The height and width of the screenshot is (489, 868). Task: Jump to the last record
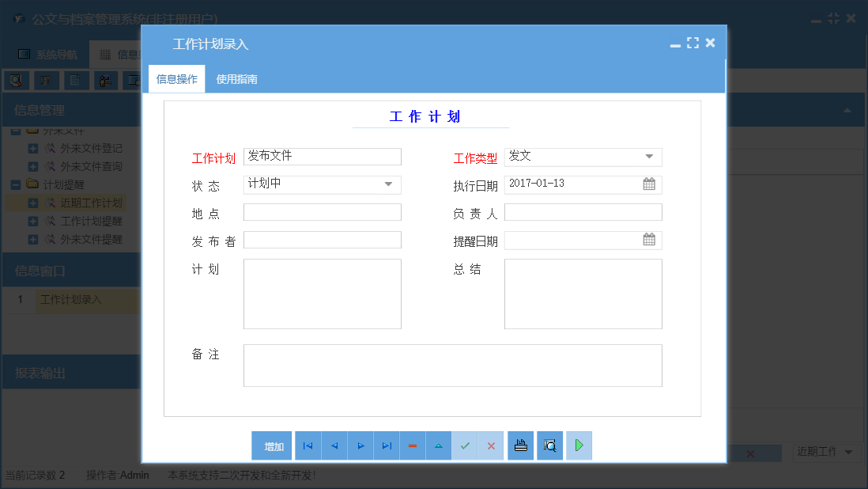(x=386, y=445)
